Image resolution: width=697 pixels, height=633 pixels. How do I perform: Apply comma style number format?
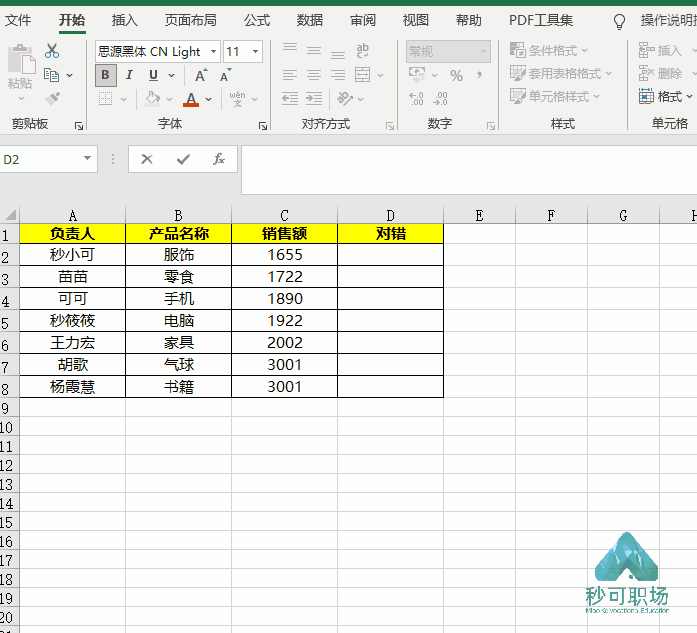pyautogui.click(x=479, y=75)
